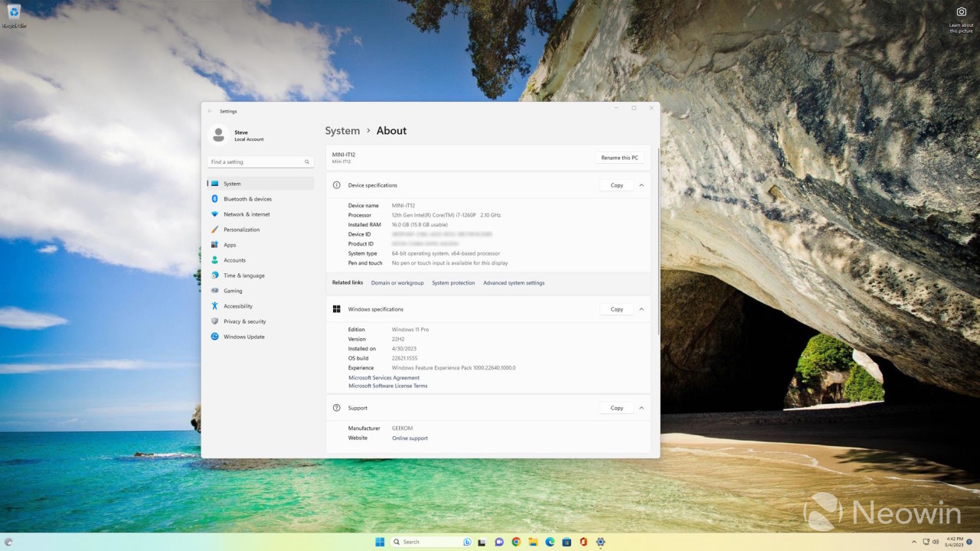Open Advanced system settings link
This screenshot has height=551, width=980.
click(514, 283)
